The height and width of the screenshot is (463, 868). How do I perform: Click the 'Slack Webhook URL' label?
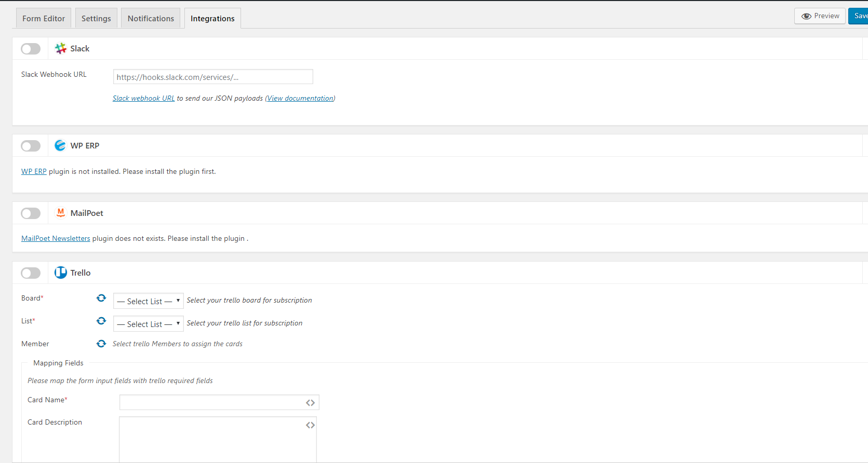click(x=54, y=74)
